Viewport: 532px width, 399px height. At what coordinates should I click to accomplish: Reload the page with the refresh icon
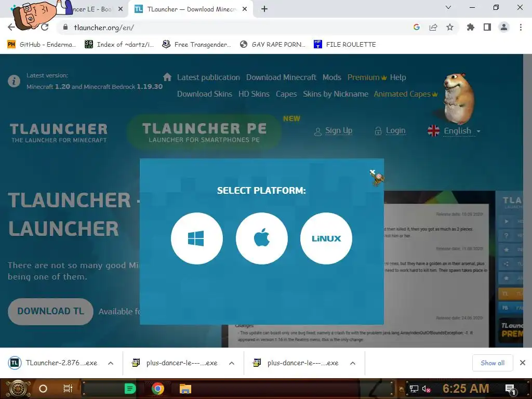click(x=45, y=27)
